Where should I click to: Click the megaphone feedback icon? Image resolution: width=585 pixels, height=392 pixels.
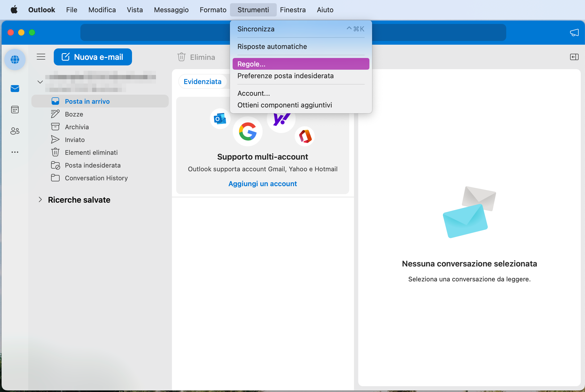point(574,32)
